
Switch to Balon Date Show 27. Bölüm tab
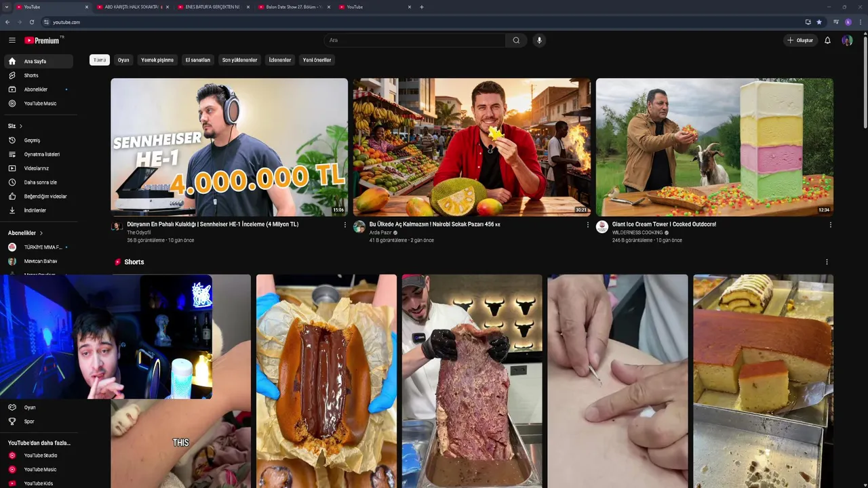[x=294, y=7]
